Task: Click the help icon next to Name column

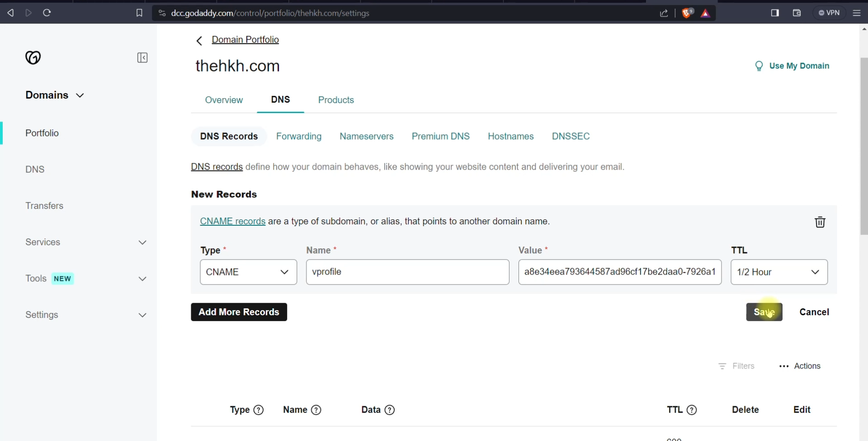Action: 316,410
